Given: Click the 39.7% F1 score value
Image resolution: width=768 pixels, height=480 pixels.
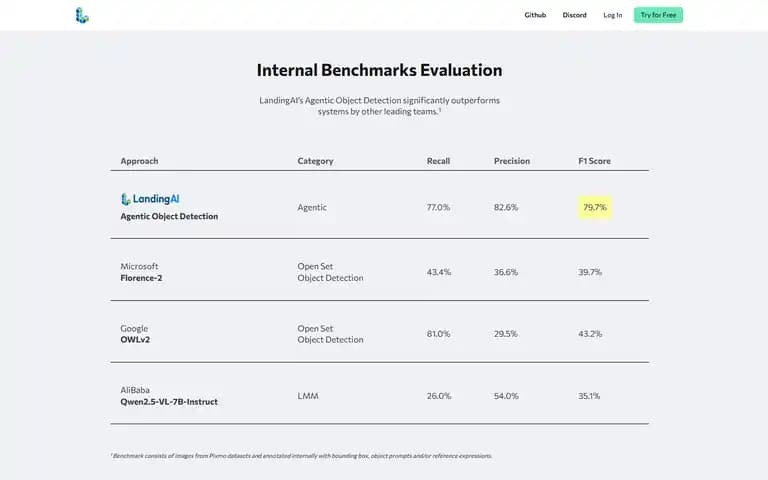Looking at the screenshot, I should pos(590,272).
